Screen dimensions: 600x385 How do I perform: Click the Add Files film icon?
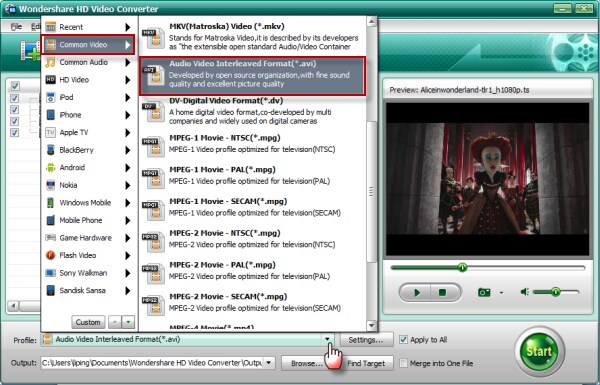click(30, 51)
